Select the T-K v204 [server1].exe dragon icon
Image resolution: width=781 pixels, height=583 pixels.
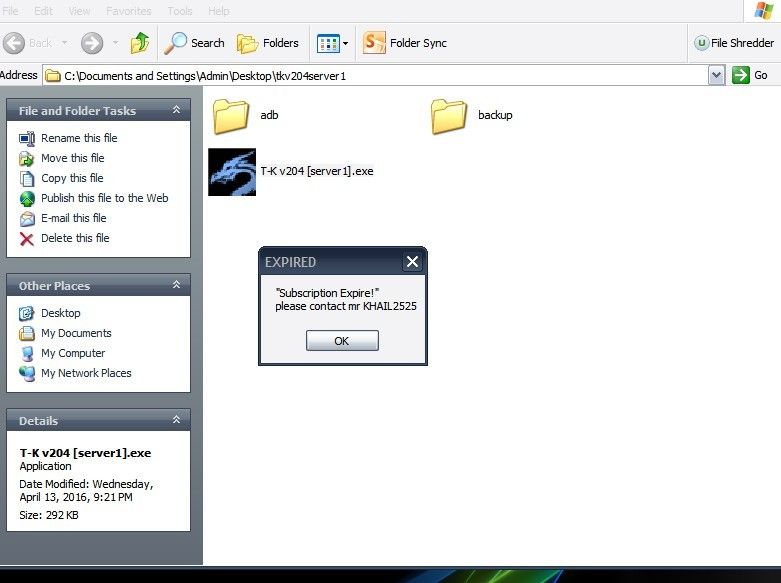(x=232, y=172)
